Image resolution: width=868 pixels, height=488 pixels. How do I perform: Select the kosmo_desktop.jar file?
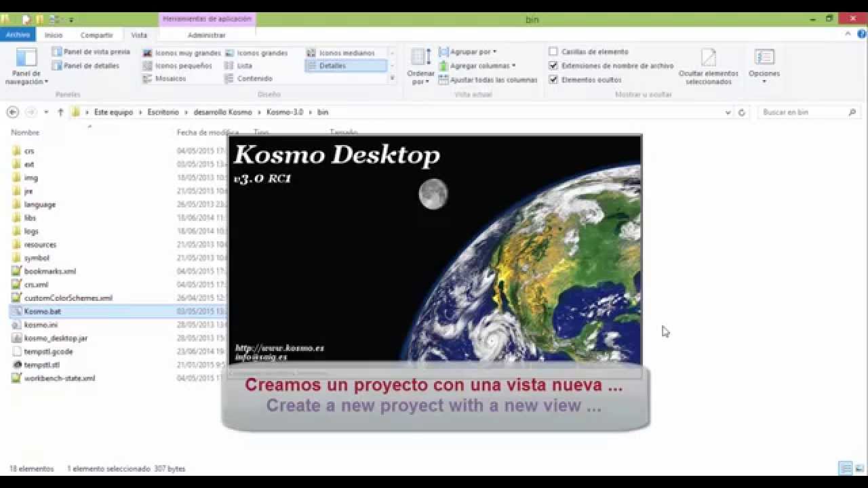tap(56, 338)
